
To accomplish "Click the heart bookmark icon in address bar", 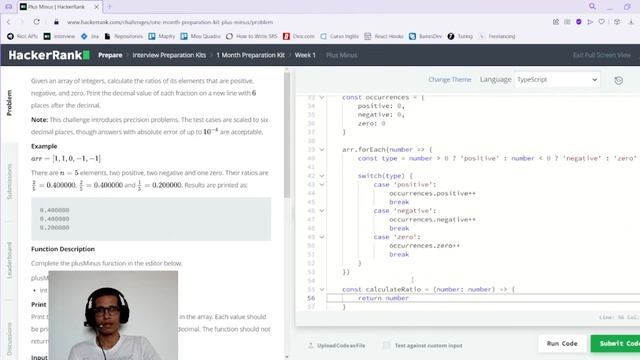I will (x=602, y=22).
